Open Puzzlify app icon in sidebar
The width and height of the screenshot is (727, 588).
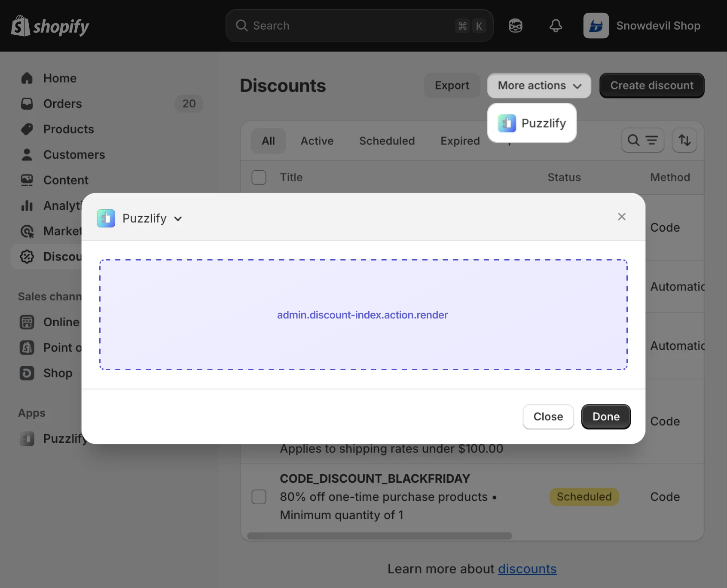[27, 438]
